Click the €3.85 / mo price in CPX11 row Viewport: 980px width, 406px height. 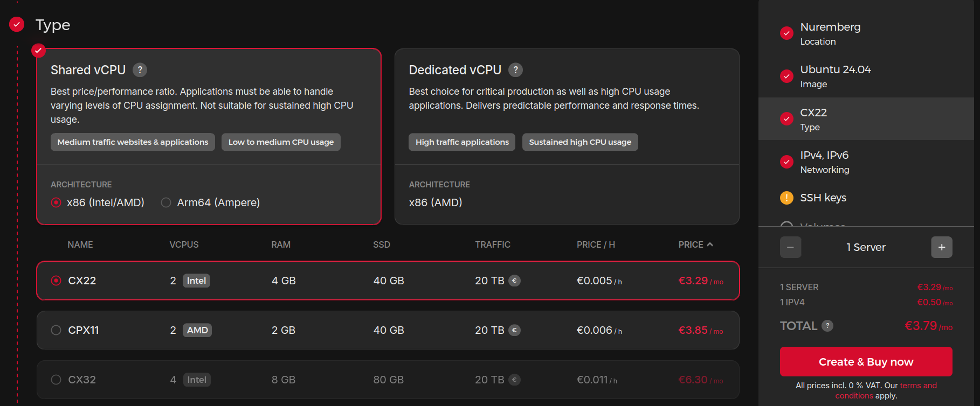pyautogui.click(x=701, y=330)
